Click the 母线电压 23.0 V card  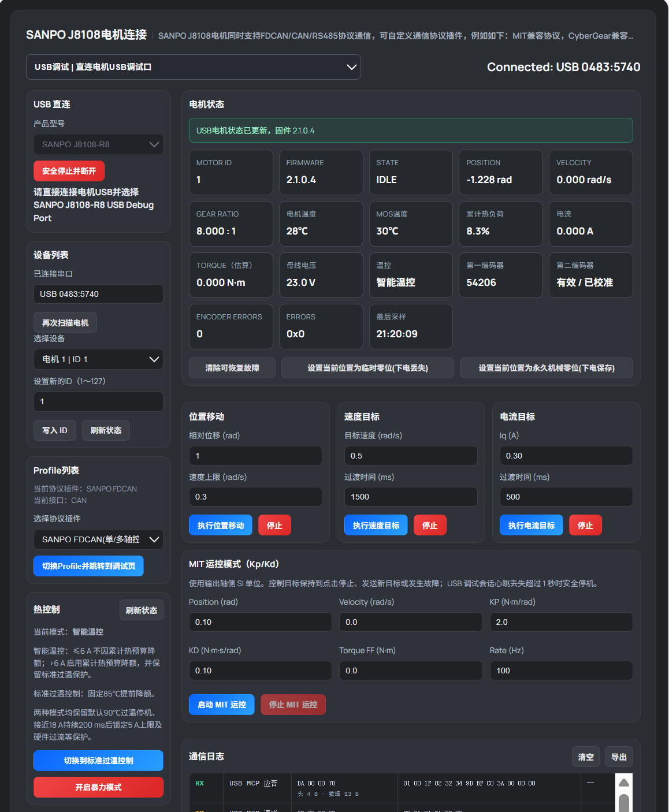click(321, 275)
